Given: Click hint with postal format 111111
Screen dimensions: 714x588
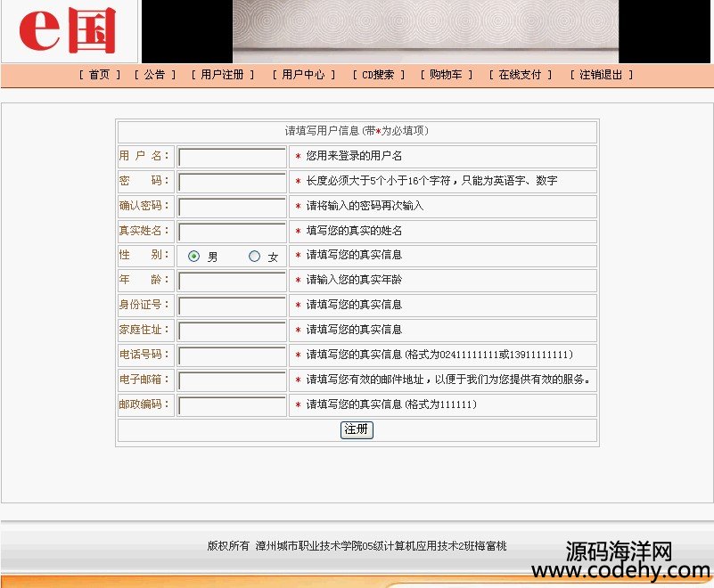Looking at the screenshot, I should [x=391, y=404].
